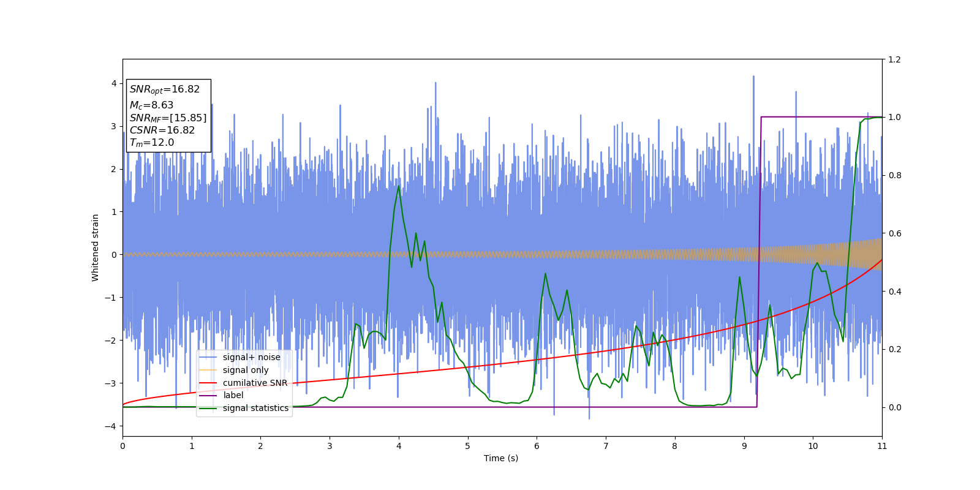
Task: Click the green signal statistics legend line
Action: point(208,409)
